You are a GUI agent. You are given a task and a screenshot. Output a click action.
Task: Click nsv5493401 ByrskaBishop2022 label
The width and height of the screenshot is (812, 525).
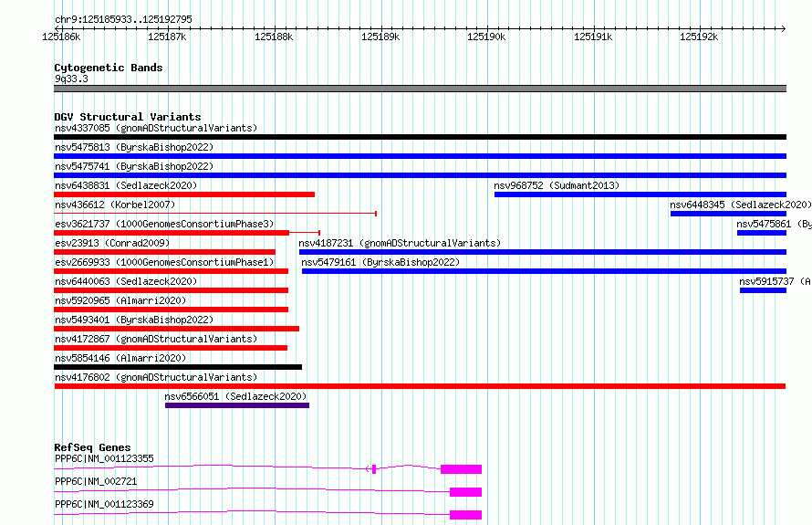[x=134, y=320]
